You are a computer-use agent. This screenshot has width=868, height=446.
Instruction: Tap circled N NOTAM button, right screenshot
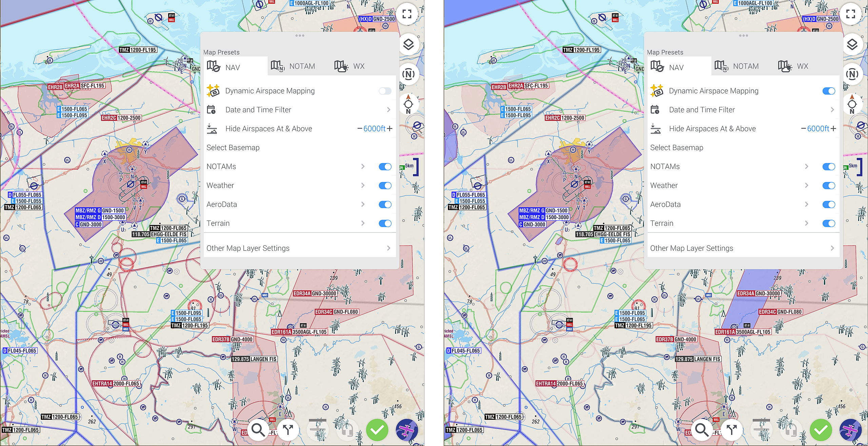pyautogui.click(x=852, y=74)
